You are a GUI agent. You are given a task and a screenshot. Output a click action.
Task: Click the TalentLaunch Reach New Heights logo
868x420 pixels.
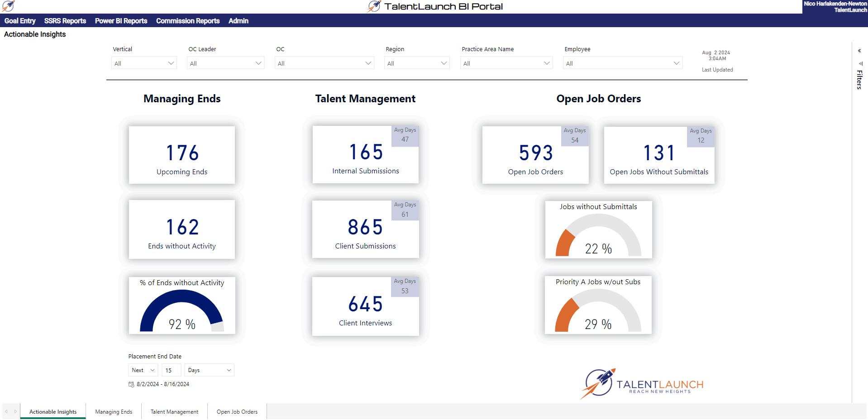click(641, 384)
